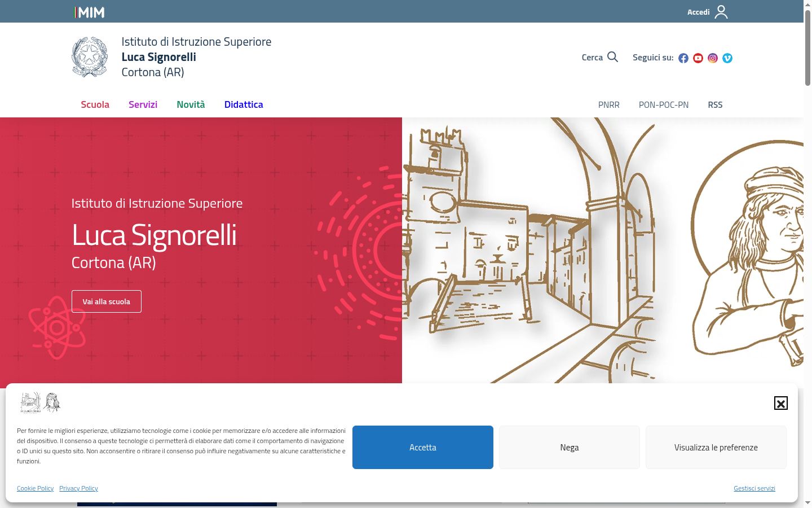This screenshot has width=812, height=508.
Task: Open the school's Vimeo page icon
Action: click(727, 58)
